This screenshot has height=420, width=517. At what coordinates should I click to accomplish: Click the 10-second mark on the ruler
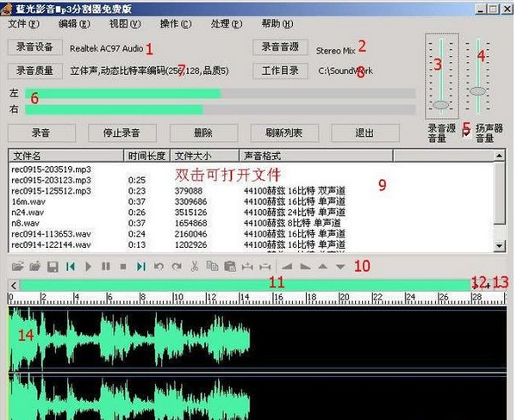178,298
